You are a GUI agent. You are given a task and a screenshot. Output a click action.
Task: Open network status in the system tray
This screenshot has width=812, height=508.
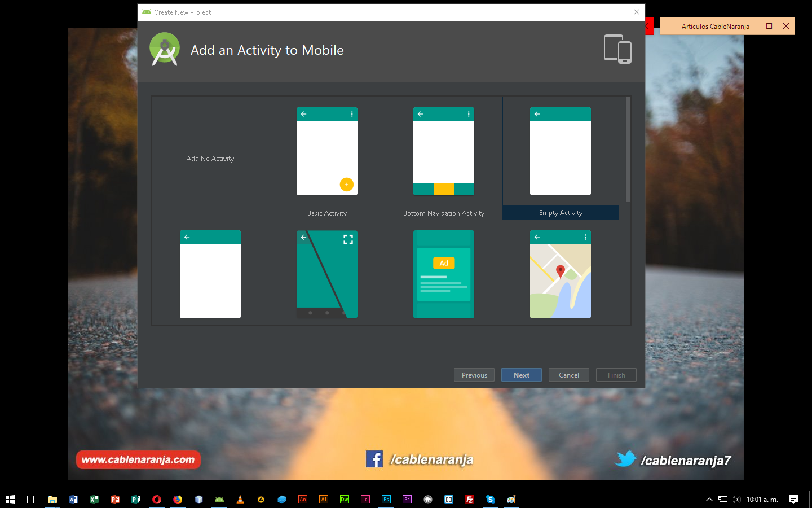(723, 500)
